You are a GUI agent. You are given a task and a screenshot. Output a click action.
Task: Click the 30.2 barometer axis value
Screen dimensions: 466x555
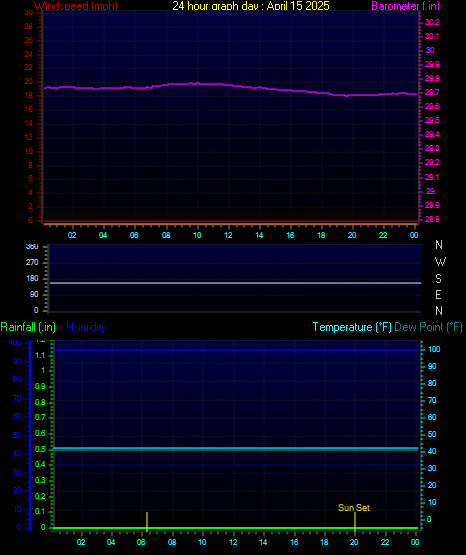click(x=432, y=22)
